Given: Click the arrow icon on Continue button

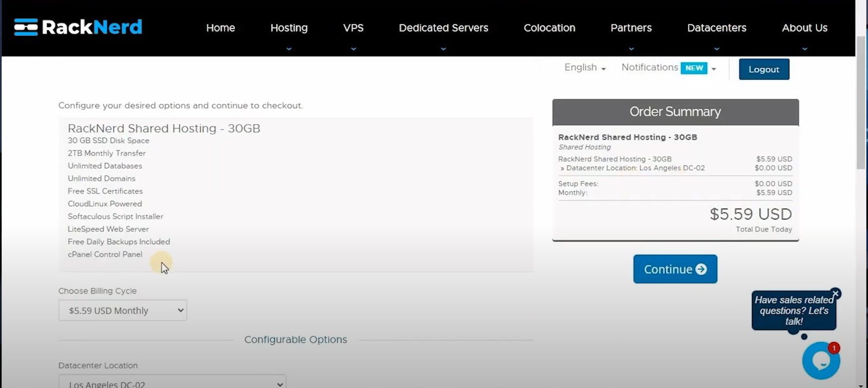Looking at the screenshot, I should (x=701, y=269).
